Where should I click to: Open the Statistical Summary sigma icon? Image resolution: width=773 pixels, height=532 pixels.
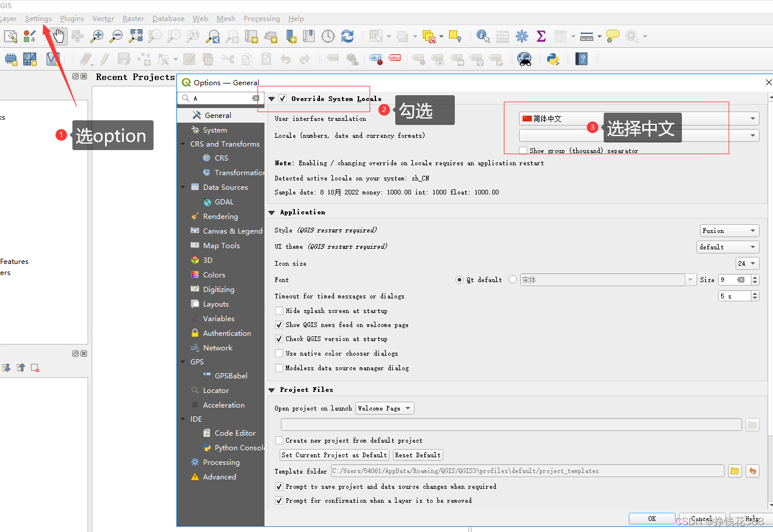(541, 36)
